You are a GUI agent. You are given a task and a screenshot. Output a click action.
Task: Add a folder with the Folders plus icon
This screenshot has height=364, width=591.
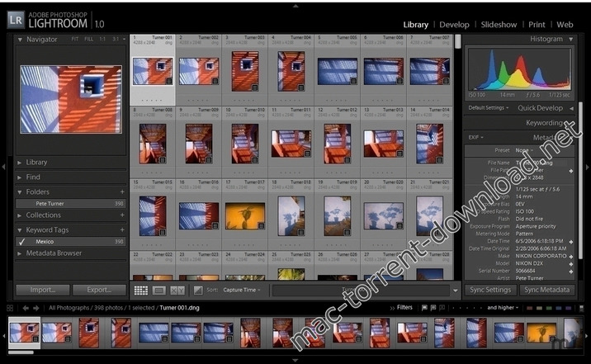click(122, 191)
